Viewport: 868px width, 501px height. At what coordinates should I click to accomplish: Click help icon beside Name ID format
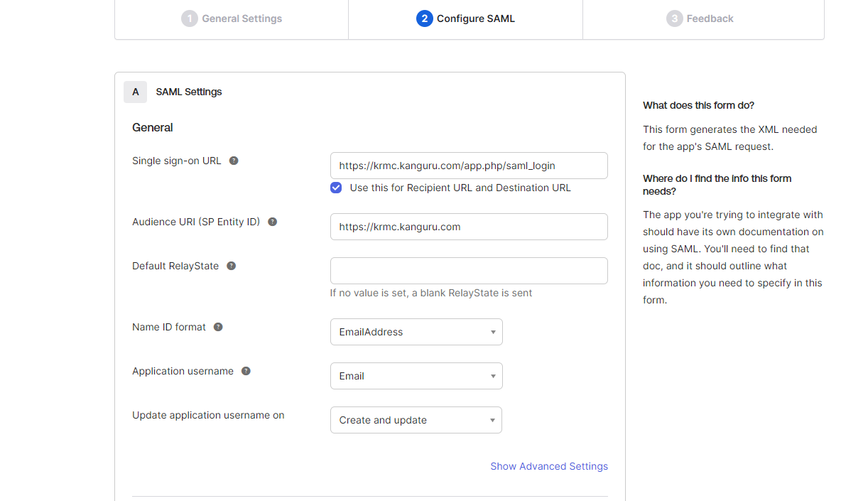click(218, 327)
